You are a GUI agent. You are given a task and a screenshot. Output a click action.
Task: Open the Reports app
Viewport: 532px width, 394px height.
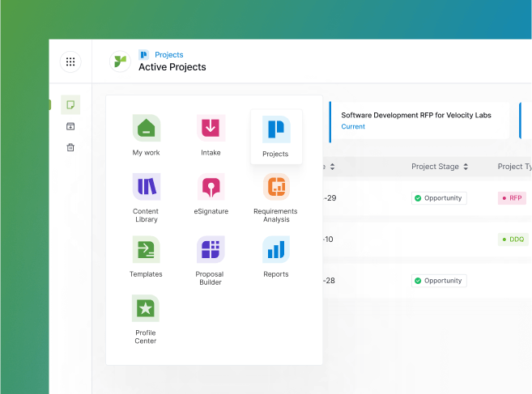(276, 256)
